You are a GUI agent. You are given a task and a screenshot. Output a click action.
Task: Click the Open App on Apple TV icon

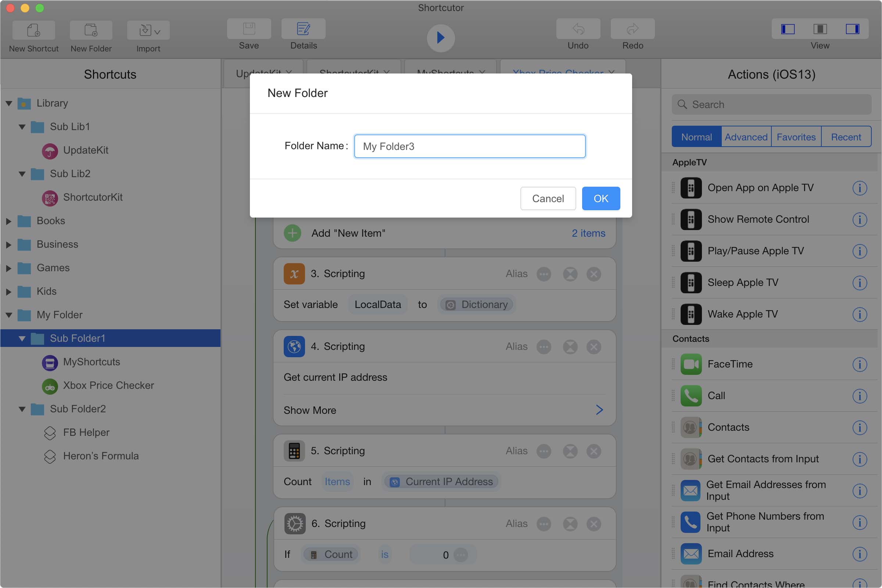pyautogui.click(x=691, y=188)
